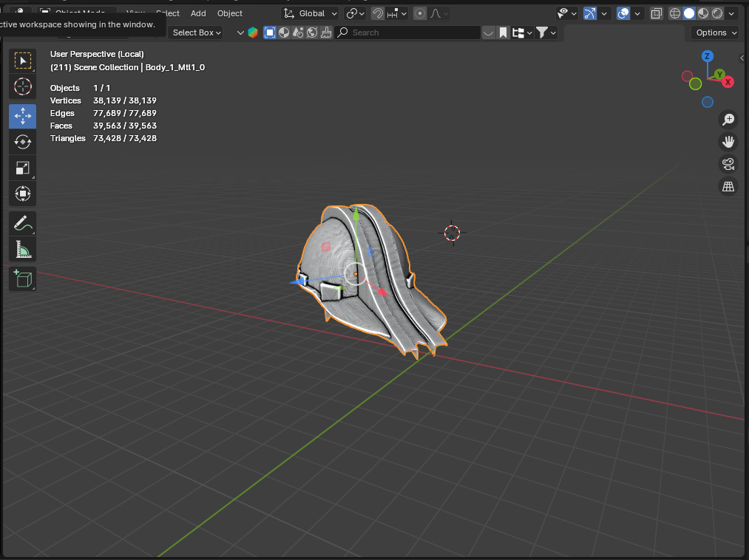The width and height of the screenshot is (749, 560).
Task: Click the red X axis on navigation gizmo
Action: [x=728, y=82]
